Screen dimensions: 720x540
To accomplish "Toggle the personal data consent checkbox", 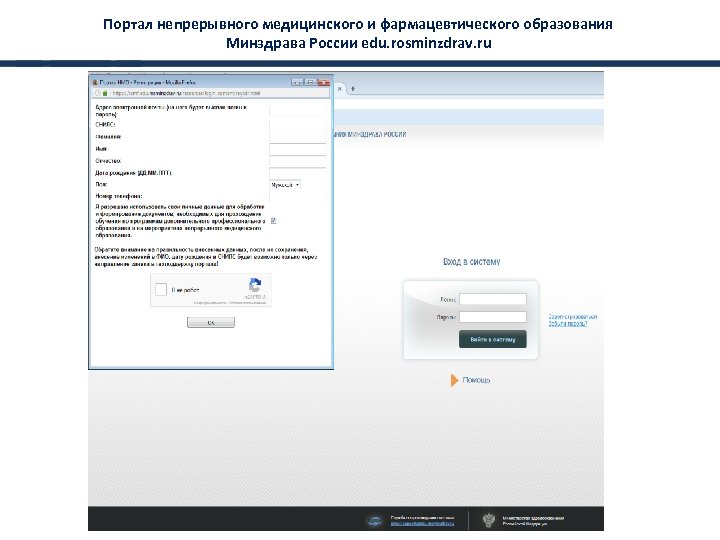I will (273, 220).
